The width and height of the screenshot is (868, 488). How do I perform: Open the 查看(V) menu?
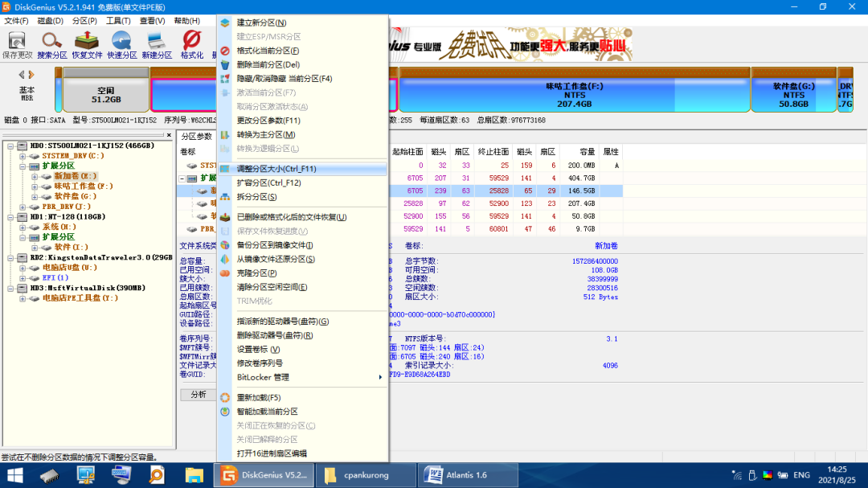[152, 20]
